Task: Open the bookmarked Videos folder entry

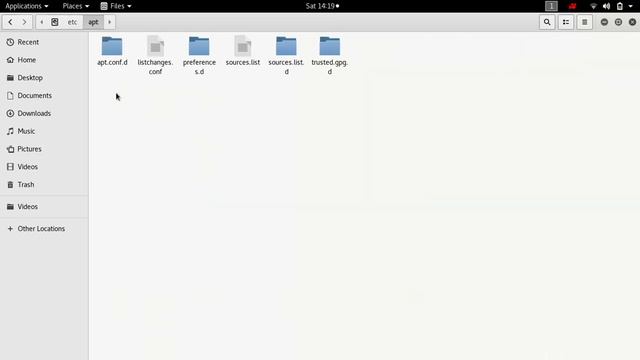Action: tap(44, 207)
